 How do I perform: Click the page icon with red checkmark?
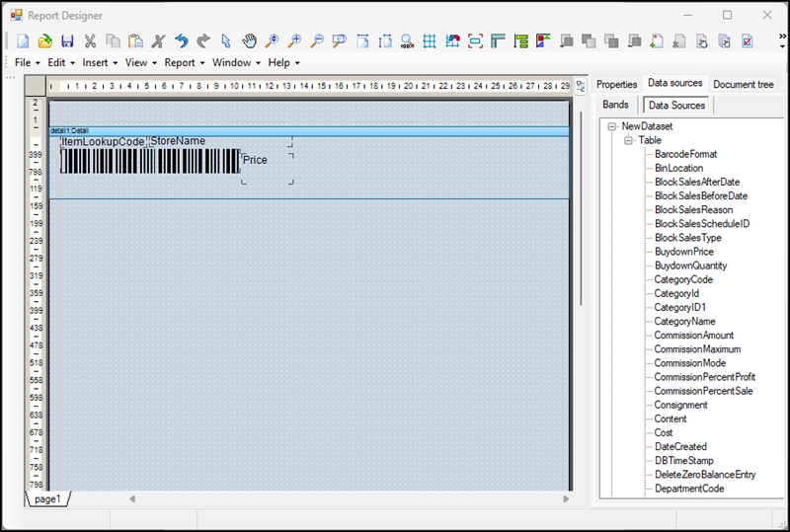[748, 40]
